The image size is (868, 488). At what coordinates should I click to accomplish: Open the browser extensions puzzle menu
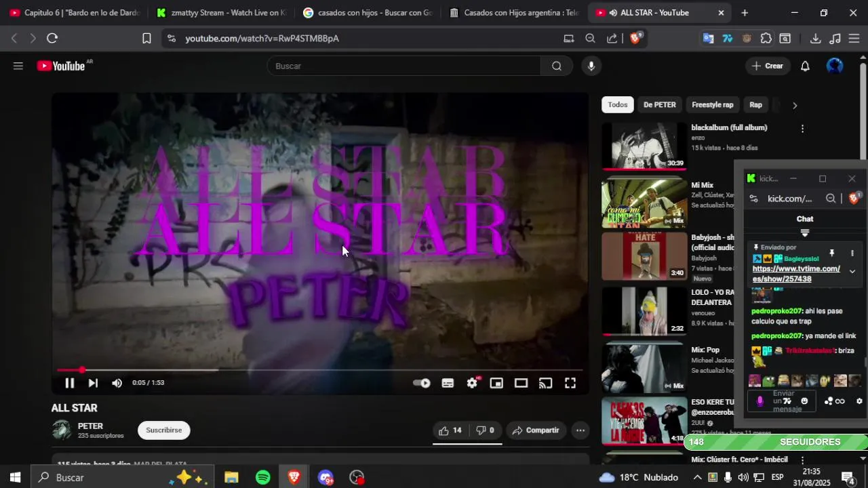click(766, 39)
